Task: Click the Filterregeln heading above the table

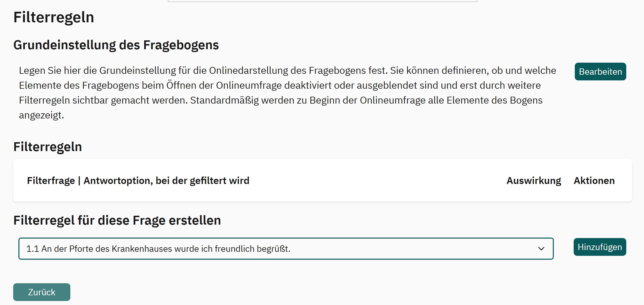Action: point(47,146)
